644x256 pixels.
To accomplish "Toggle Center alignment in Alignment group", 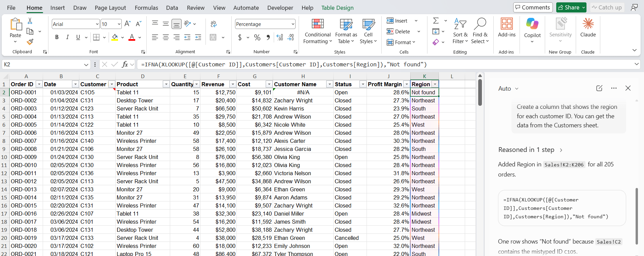I will pos(166,37).
